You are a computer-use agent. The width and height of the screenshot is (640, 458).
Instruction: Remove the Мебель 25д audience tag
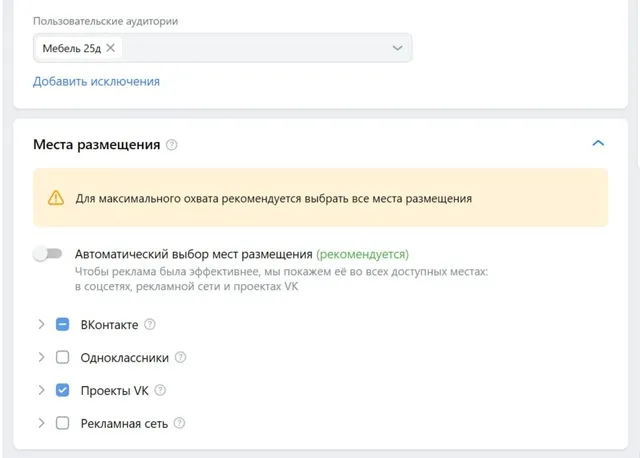[x=111, y=48]
